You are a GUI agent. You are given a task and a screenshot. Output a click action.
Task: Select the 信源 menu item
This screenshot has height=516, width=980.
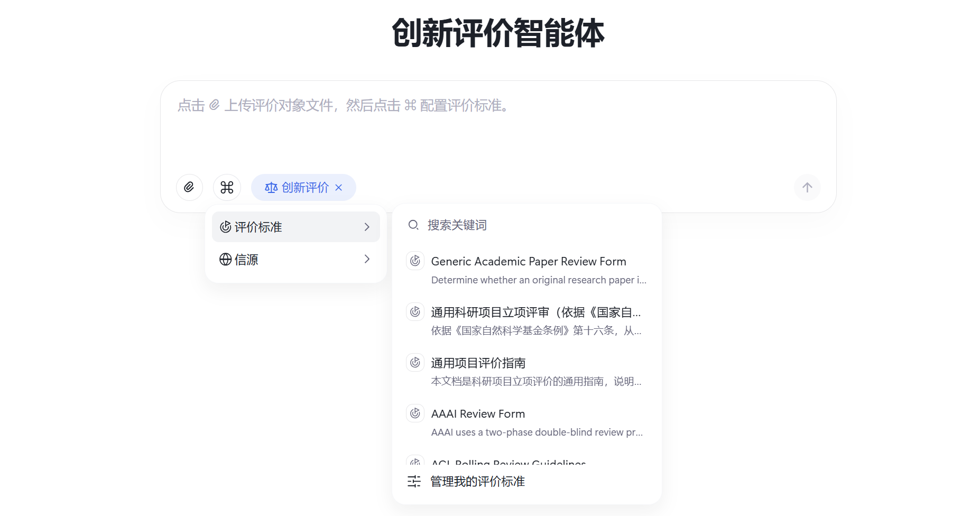point(296,259)
